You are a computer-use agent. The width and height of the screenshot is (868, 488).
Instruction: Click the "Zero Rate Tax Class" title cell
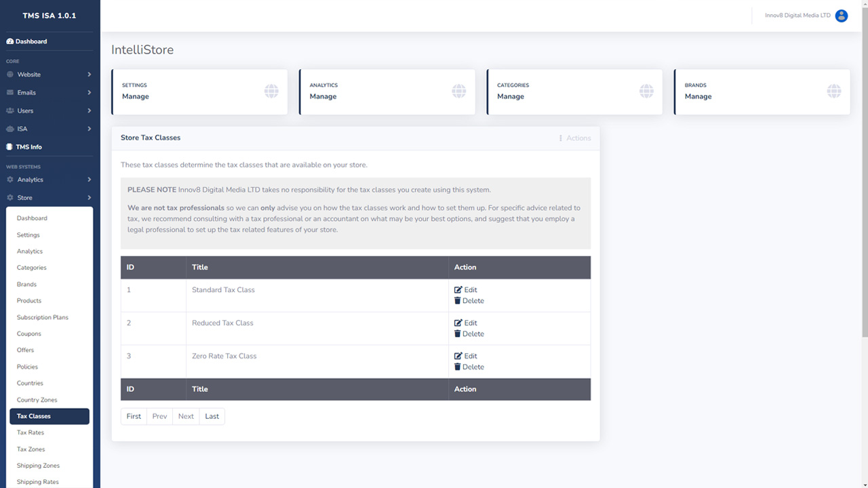pyautogui.click(x=317, y=362)
